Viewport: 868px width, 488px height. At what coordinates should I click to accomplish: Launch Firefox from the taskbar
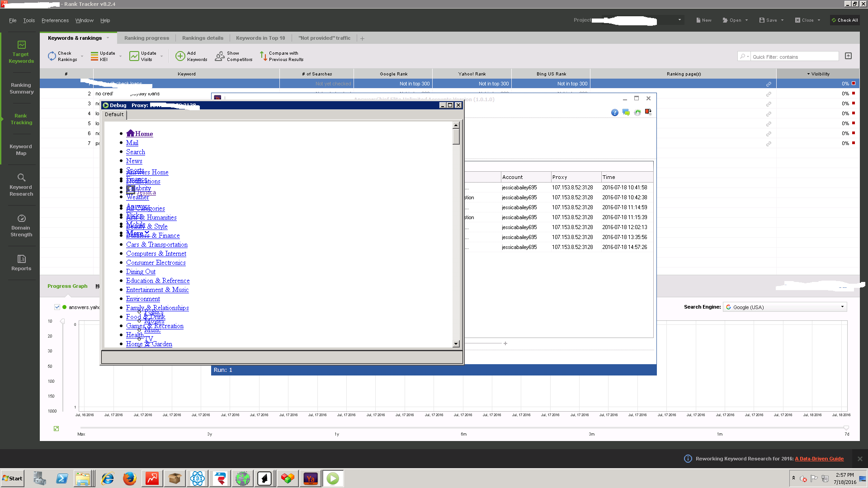click(x=130, y=479)
